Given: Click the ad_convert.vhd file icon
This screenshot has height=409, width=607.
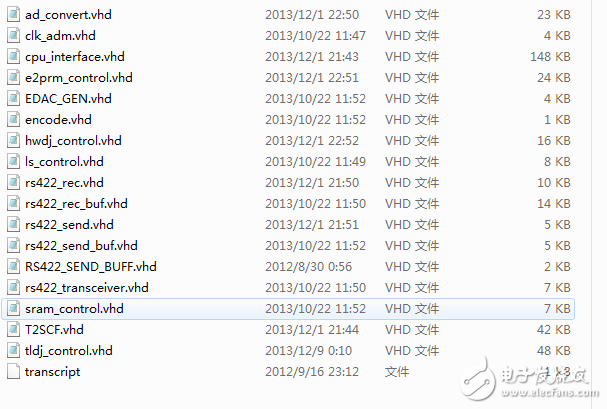Looking at the screenshot, I should [14, 15].
